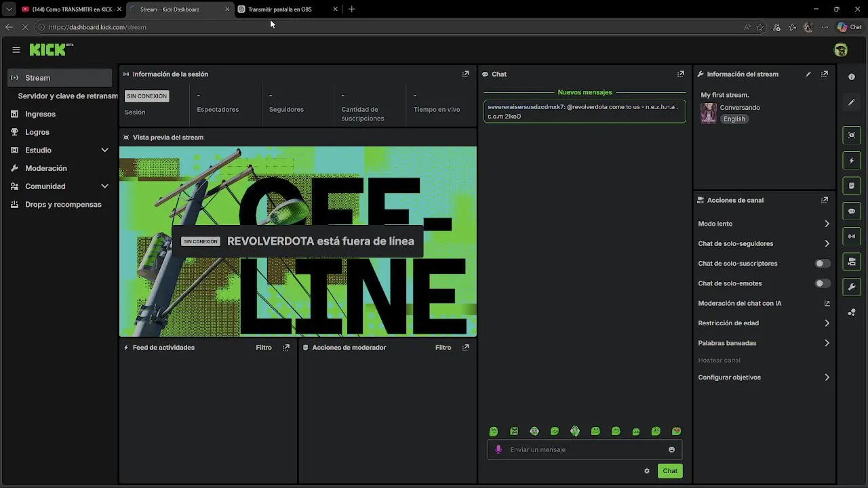Click the My first stream. title
The height and width of the screenshot is (488, 868).
(725, 95)
